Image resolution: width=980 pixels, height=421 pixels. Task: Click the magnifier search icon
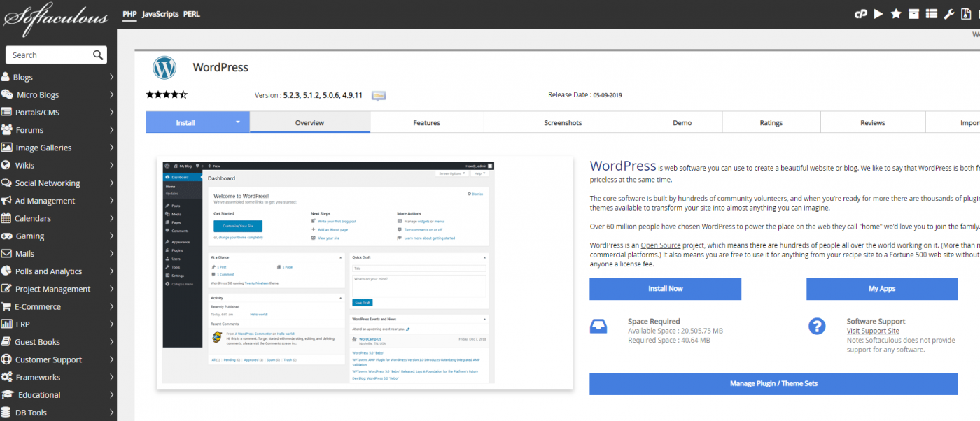tap(98, 55)
